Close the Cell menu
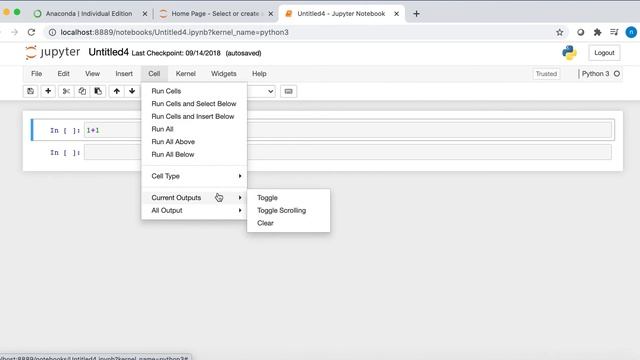The image size is (640, 360). (x=154, y=74)
